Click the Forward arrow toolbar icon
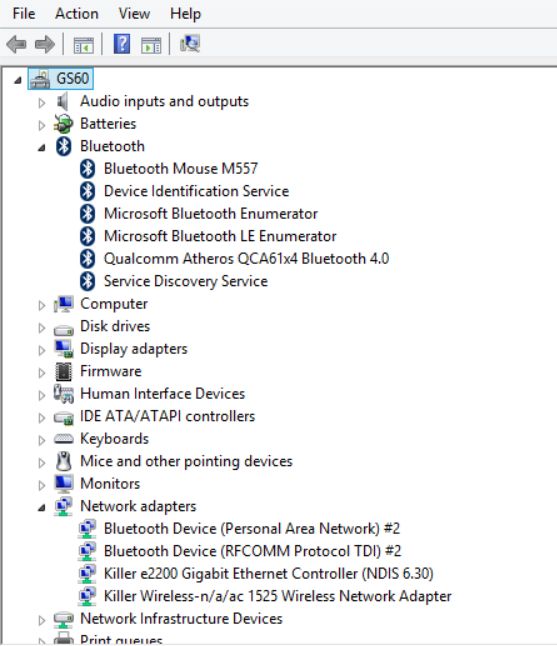 point(44,44)
